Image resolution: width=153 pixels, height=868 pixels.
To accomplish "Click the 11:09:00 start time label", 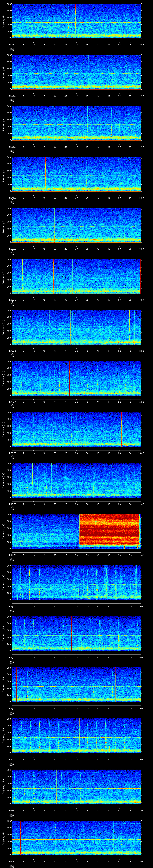I will [x=12, y=453].
